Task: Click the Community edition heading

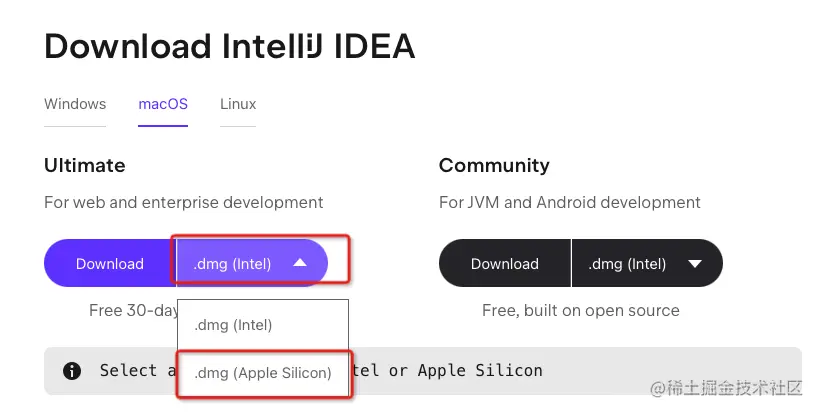Action: click(x=494, y=165)
